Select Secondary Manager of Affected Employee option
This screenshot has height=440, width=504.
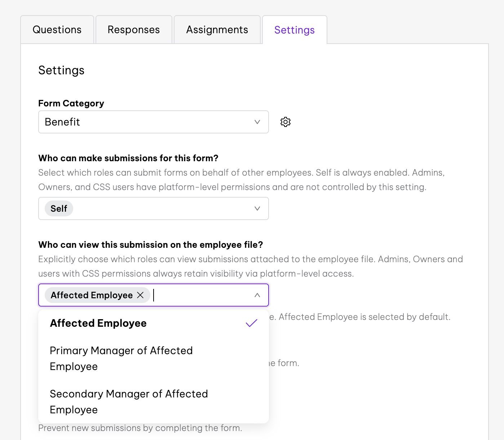(x=129, y=401)
